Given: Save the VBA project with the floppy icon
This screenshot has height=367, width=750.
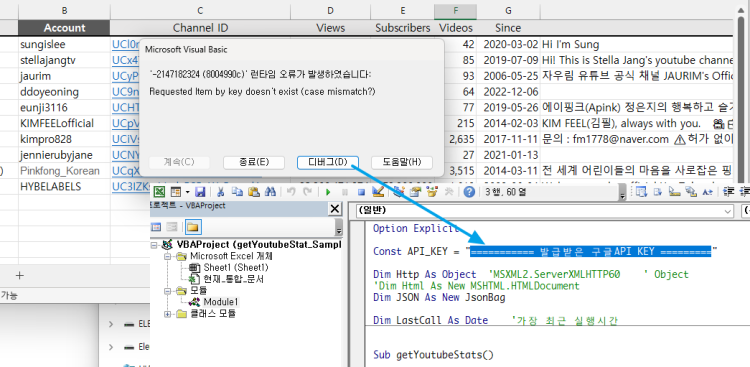Looking at the screenshot, I should click(x=200, y=191).
